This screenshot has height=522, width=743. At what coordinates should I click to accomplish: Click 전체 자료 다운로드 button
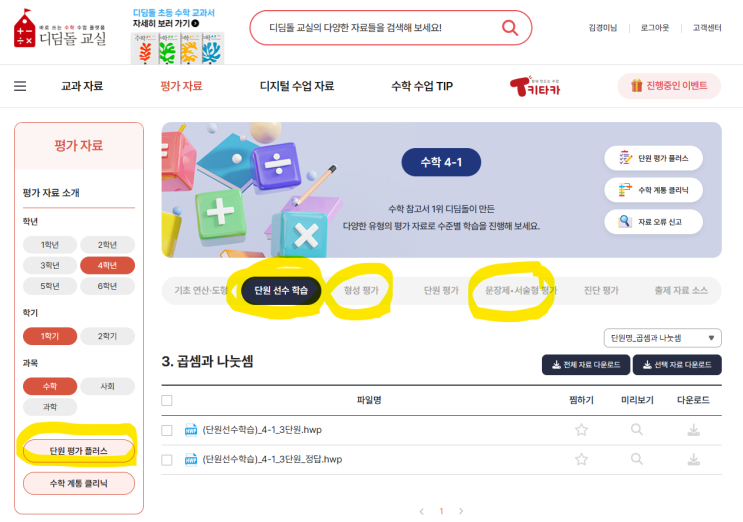tap(586, 365)
